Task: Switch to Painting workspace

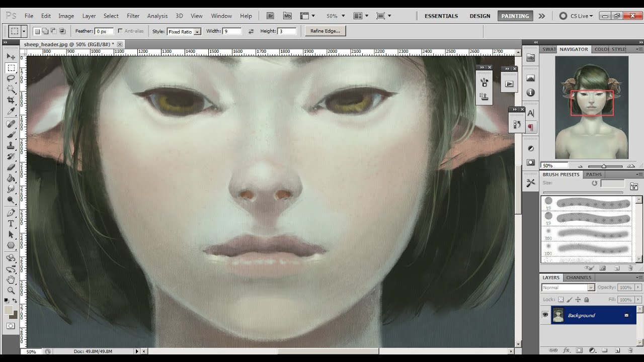Action: click(515, 16)
